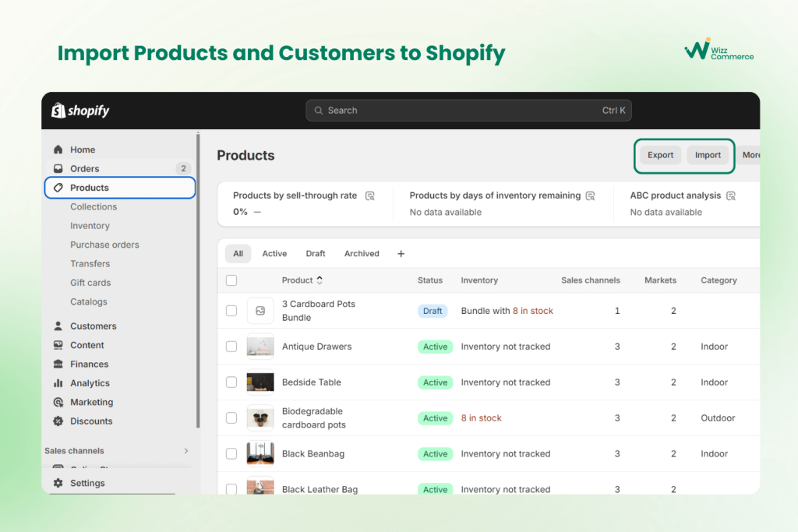
Task: Click the Orders inbox icon
Action: click(x=58, y=168)
